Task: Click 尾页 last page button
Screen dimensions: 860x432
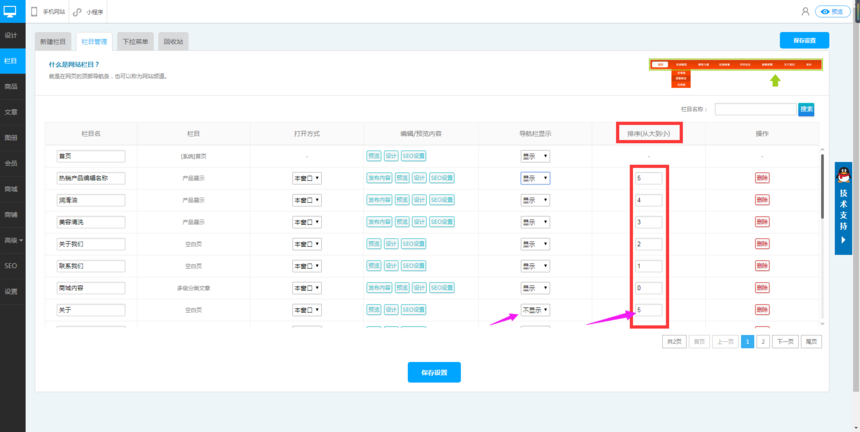Action: tap(811, 342)
